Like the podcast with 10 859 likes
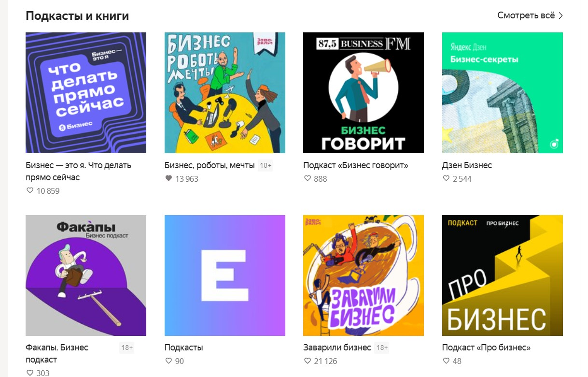This screenshot has height=377, width=588. coord(30,191)
